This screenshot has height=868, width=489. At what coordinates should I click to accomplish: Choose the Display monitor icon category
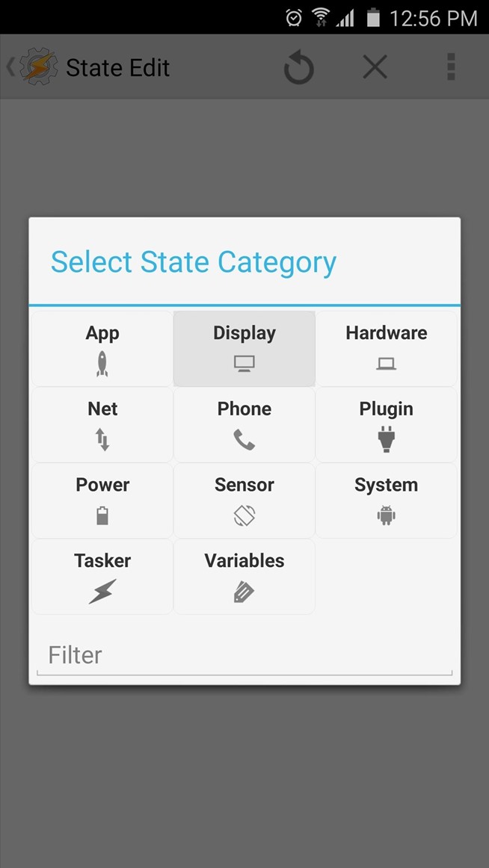click(244, 348)
